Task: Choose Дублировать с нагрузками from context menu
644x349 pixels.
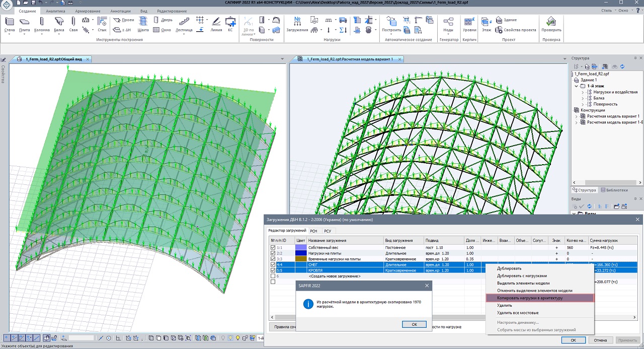Action: [x=521, y=275]
